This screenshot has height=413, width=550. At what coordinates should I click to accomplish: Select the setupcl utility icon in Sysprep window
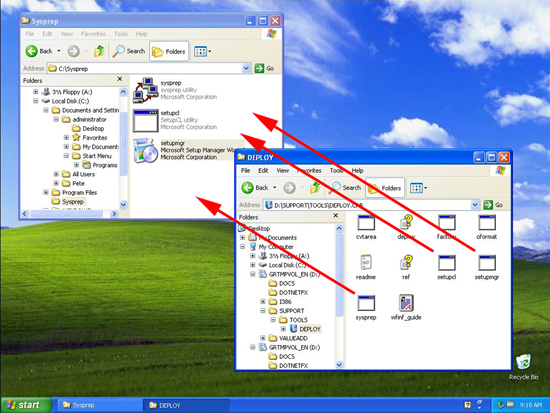coord(145,120)
